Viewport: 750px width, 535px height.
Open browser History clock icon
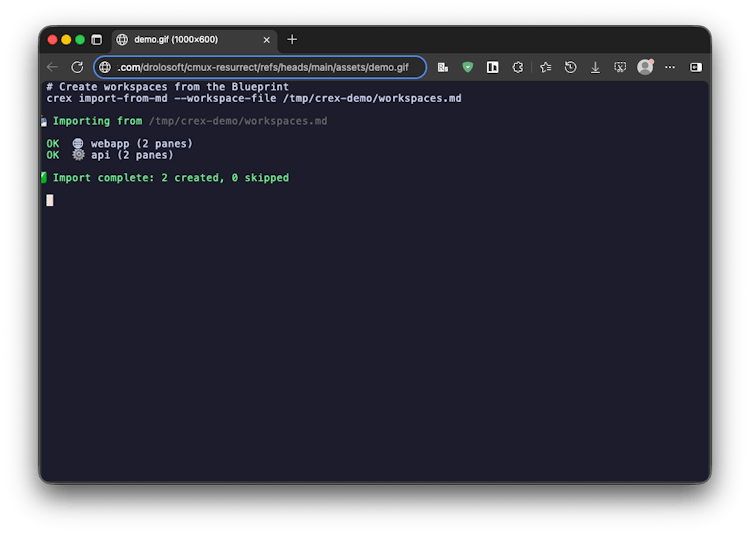(570, 67)
